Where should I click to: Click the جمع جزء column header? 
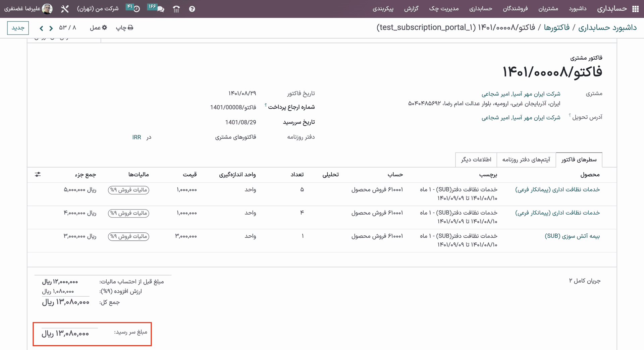tap(86, 175)
